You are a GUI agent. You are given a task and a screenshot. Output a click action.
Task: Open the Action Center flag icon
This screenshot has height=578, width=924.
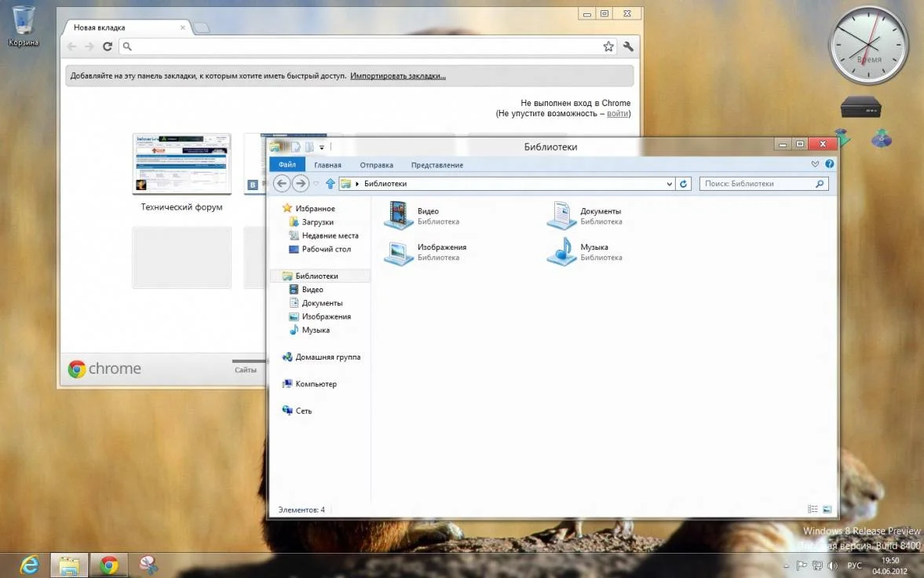[x=802, y=565]
